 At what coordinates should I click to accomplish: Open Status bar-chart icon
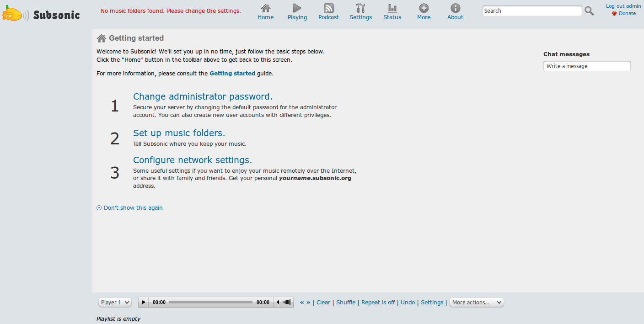(x=392, y=8)
